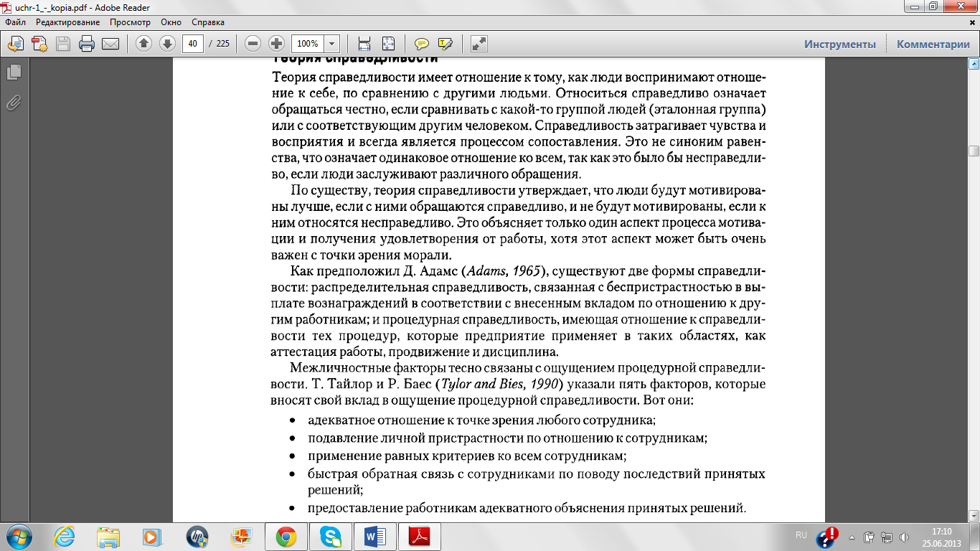Click the RU language indicator
Image resolution: width=980 pixels, height=551 pixels.
tap(801, 535)
